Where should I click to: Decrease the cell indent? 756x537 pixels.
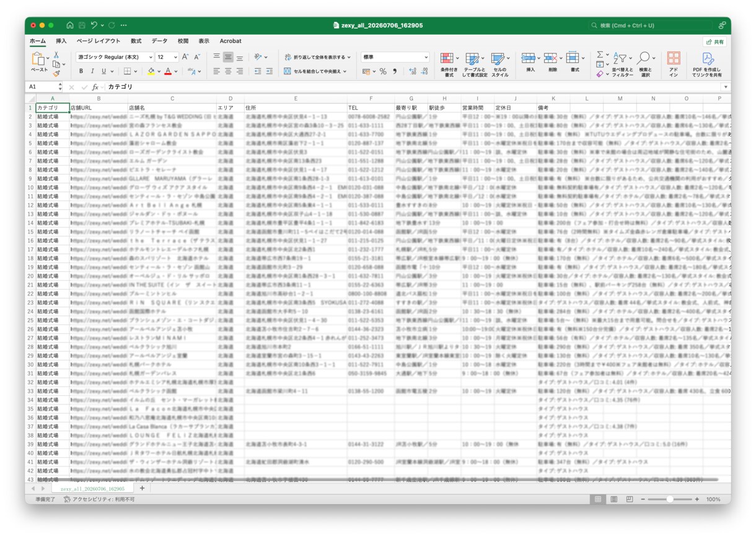(258, 71)
